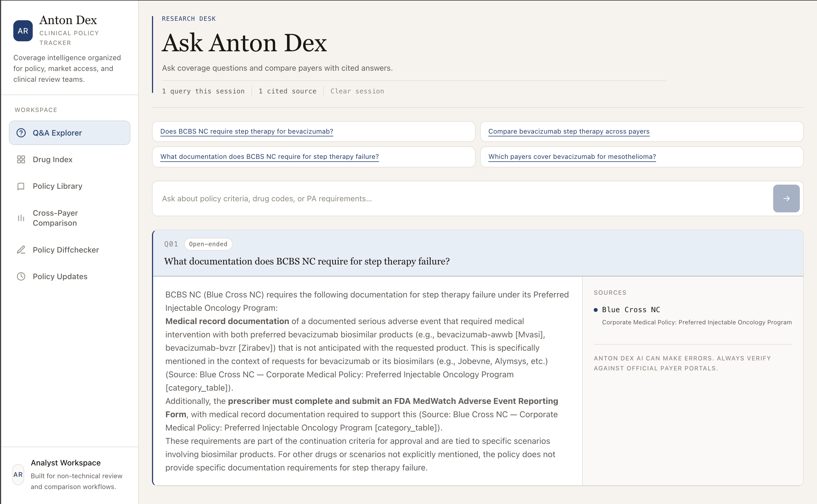
Task: Click the Policy Library book icon
Action: click(21, 186)
